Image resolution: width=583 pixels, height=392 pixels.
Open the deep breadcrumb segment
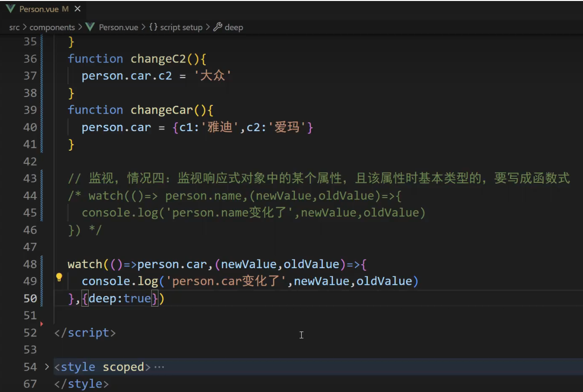click(x=234, y=27)
